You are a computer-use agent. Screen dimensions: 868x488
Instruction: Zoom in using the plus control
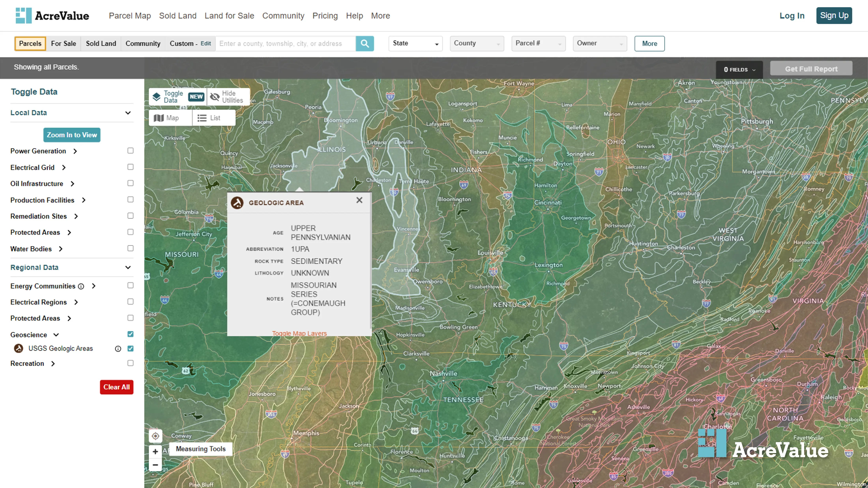pos(155,451)
